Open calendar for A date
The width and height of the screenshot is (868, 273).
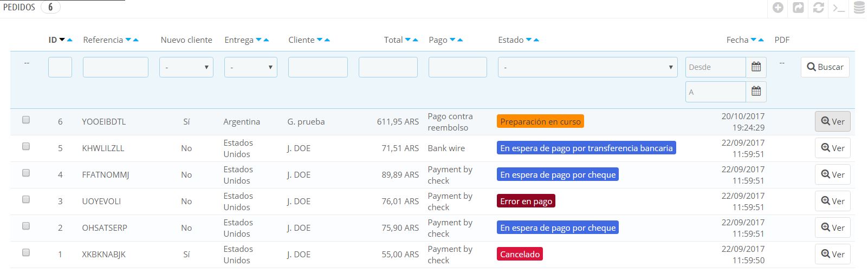click(x=756, y=92)
